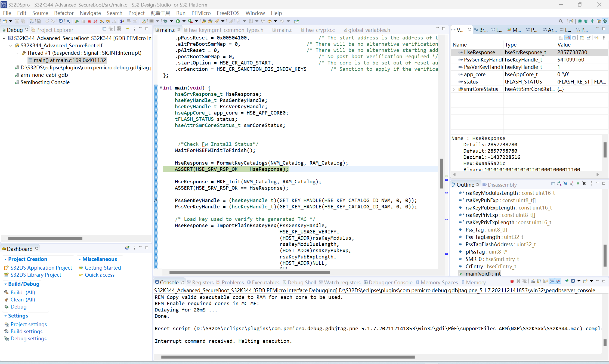The width and height of the screenshot is (609, 364).
Task: Open the S32DS Application Project link
Action: click(x=41, y=268)
